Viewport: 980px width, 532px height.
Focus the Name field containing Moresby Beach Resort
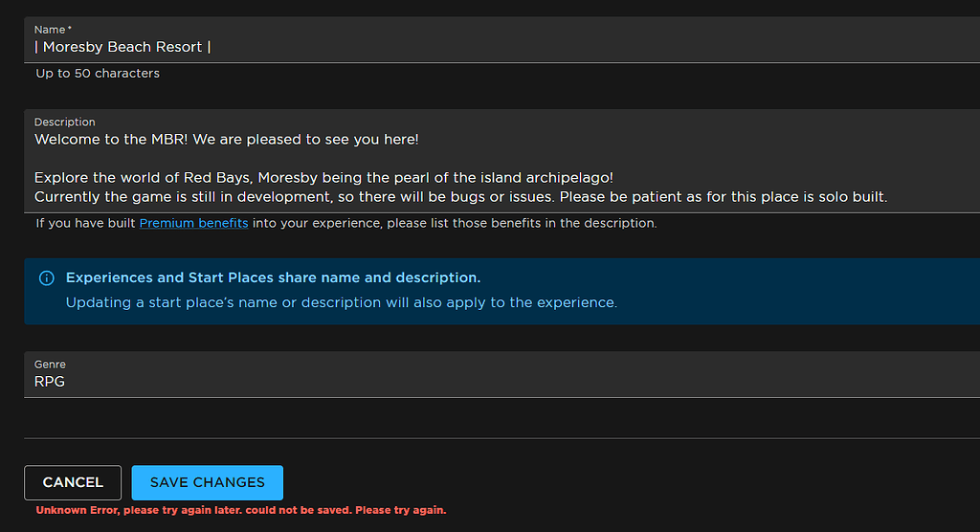[501, 40]
